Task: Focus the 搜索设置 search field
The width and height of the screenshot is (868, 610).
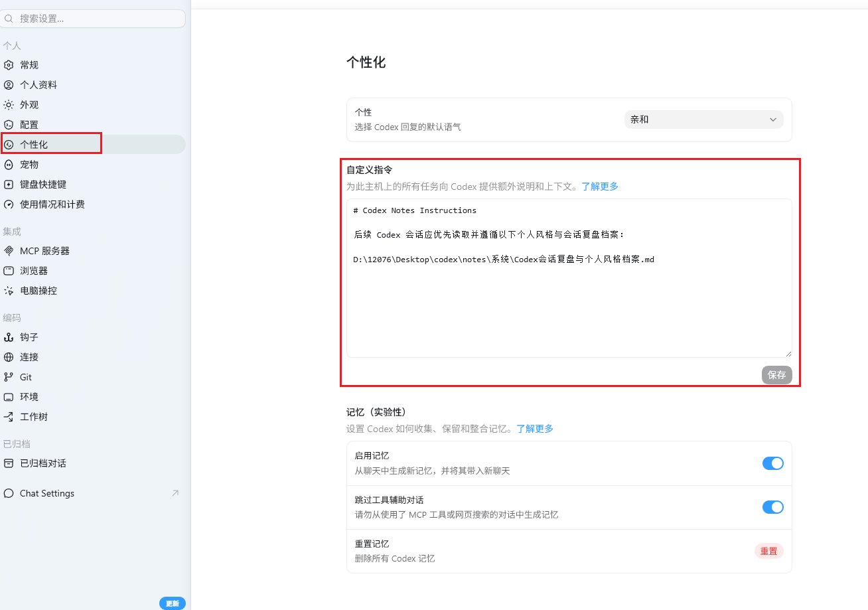Action: point(93,19)
